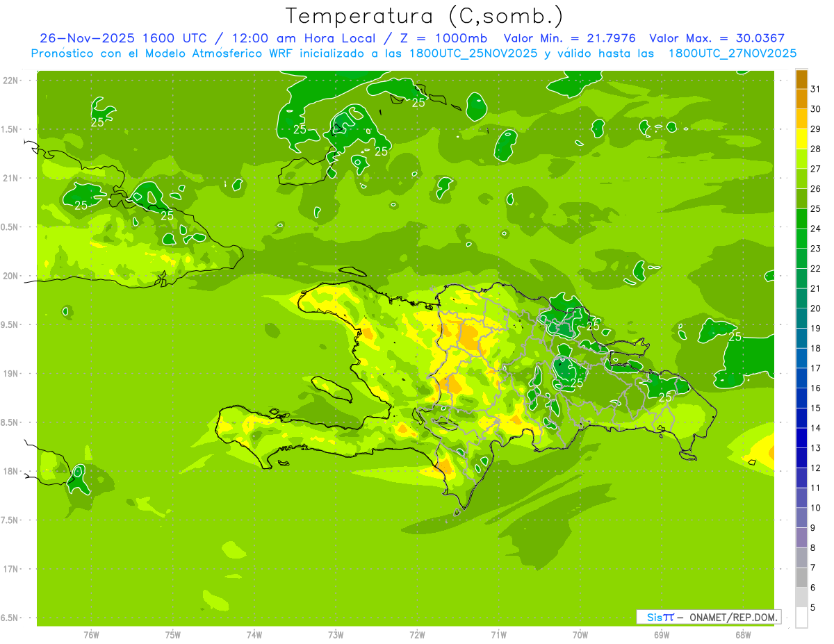Click the '22N' latitude axis label
This screenshot has width=834, height=644.
(x=10, y=81)
